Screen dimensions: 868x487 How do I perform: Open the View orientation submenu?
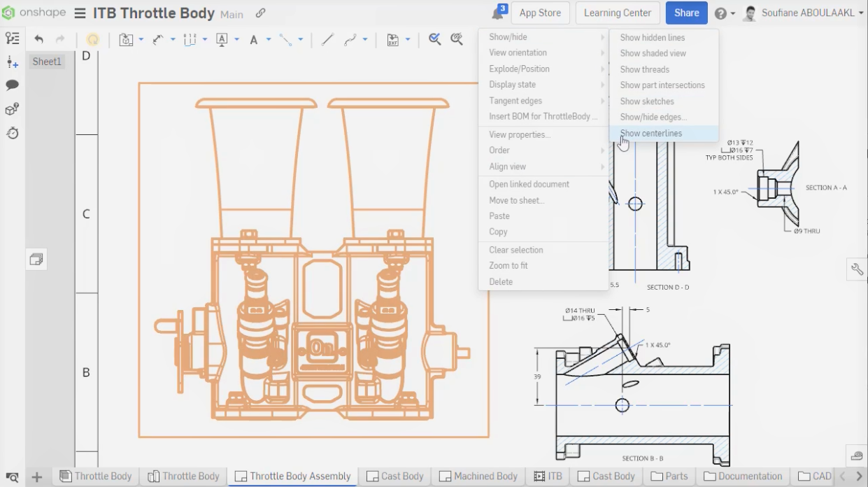pyautogui.click(x=543, y=52)
